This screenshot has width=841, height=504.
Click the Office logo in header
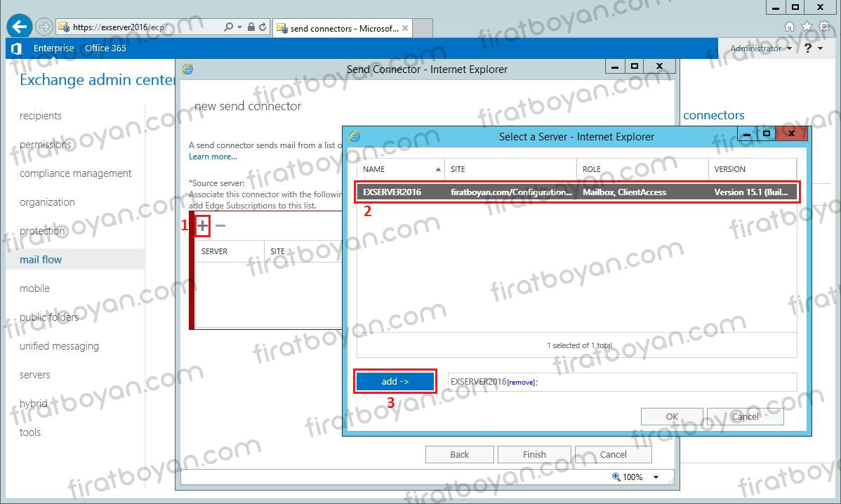pyautogui.click(x=16, y=48)
